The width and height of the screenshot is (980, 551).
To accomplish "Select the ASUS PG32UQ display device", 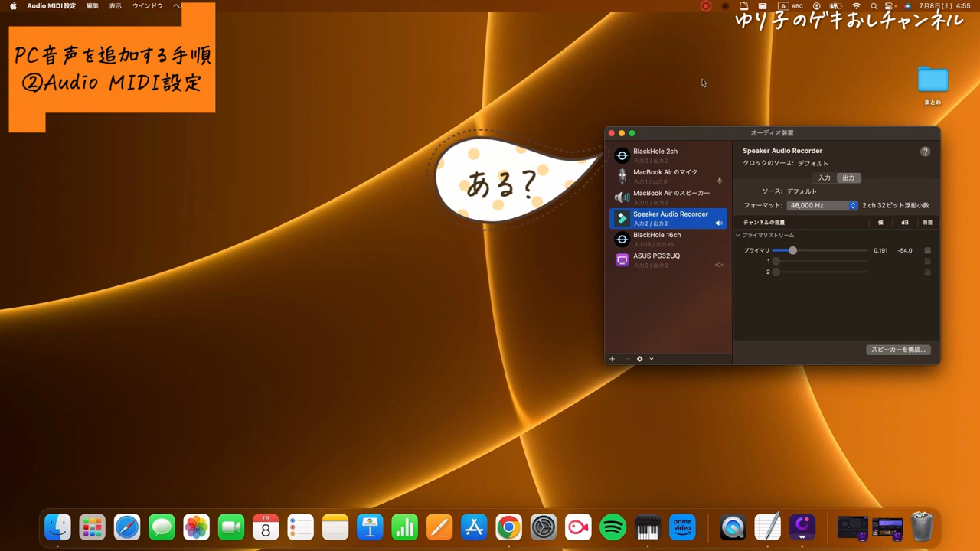I will tap(668, 260).
